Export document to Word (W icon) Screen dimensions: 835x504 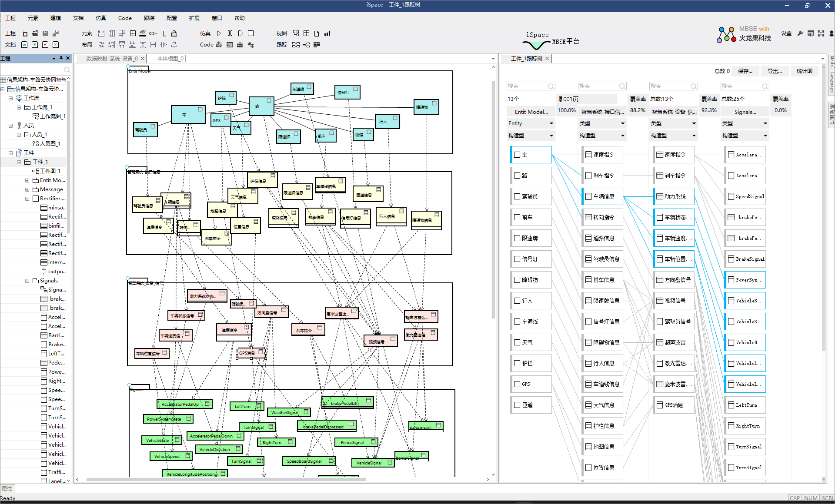click(24, 45)
